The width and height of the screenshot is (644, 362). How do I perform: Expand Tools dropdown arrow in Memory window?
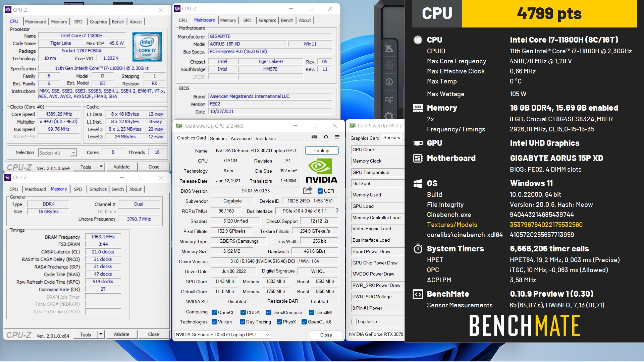click(x=101, y=334)
